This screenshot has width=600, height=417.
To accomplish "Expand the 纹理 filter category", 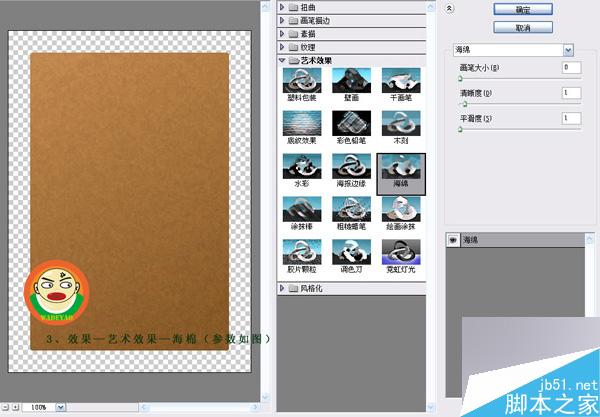I will point(282,47).
